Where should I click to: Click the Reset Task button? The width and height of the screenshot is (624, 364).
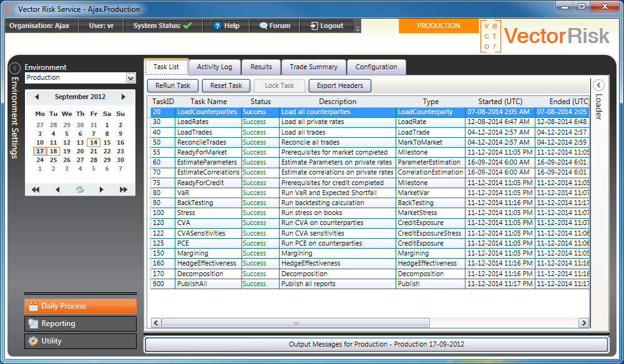point(226,85)
